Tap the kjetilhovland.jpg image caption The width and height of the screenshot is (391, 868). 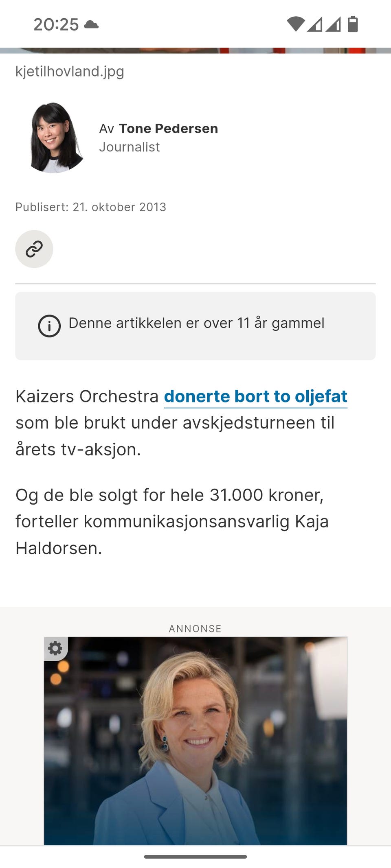pos(70,71)
